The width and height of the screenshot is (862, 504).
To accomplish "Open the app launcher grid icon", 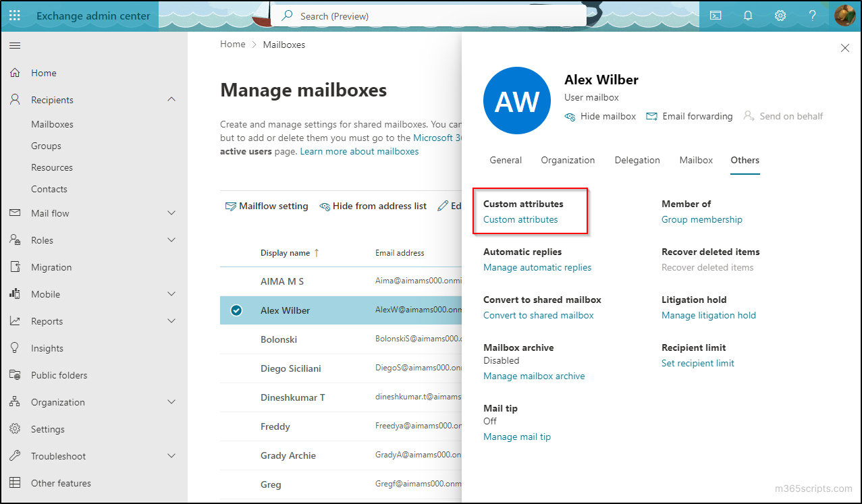I will (14, 15).
